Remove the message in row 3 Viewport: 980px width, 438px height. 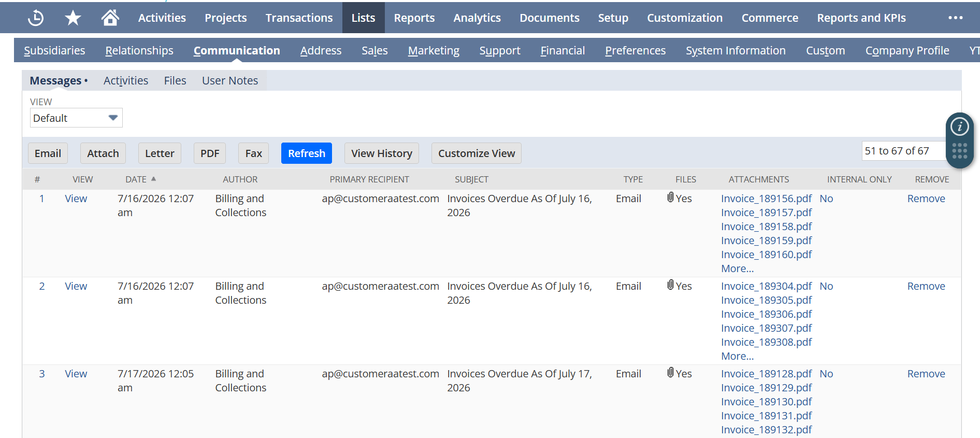[926, 374]
